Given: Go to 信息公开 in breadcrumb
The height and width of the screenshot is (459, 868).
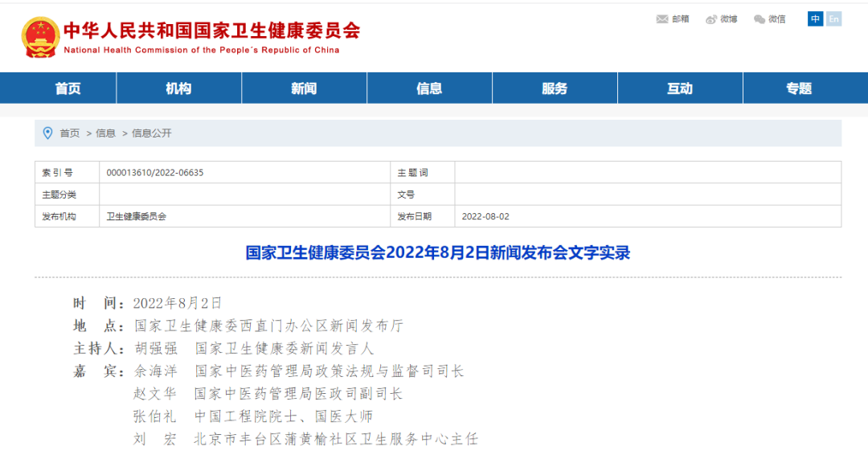Looking at the screenshot, I should tap(152, 133).
